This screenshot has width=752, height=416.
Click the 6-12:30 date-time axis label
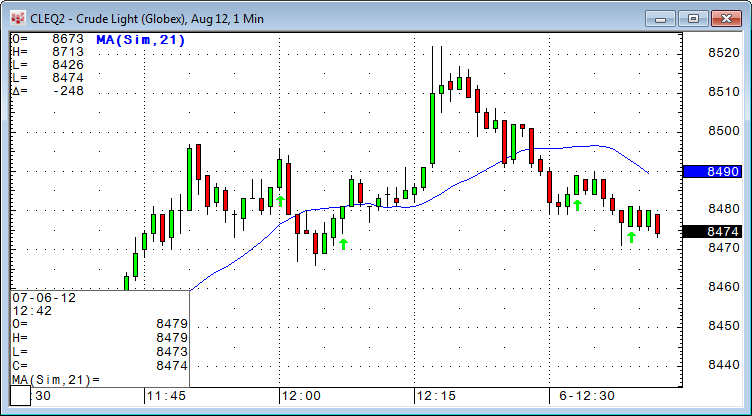pyautogui.click(x=589, y=396)
